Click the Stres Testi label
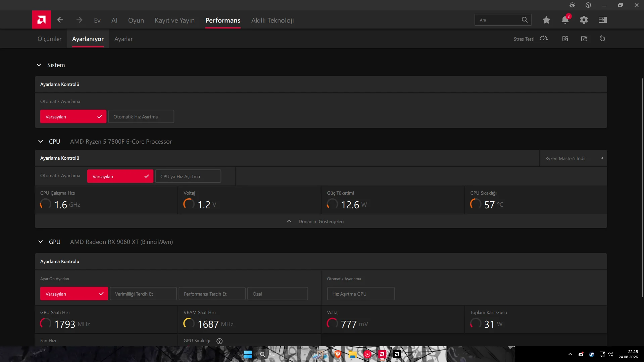Viewport: 644px width, 362px height. pos(524,39)
